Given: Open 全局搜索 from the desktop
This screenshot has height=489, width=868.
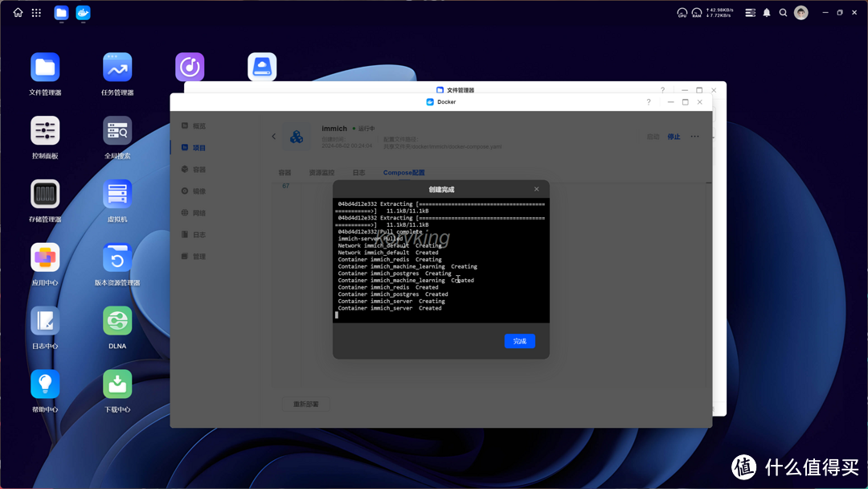Looking at the screenshot, I should 117,131.
